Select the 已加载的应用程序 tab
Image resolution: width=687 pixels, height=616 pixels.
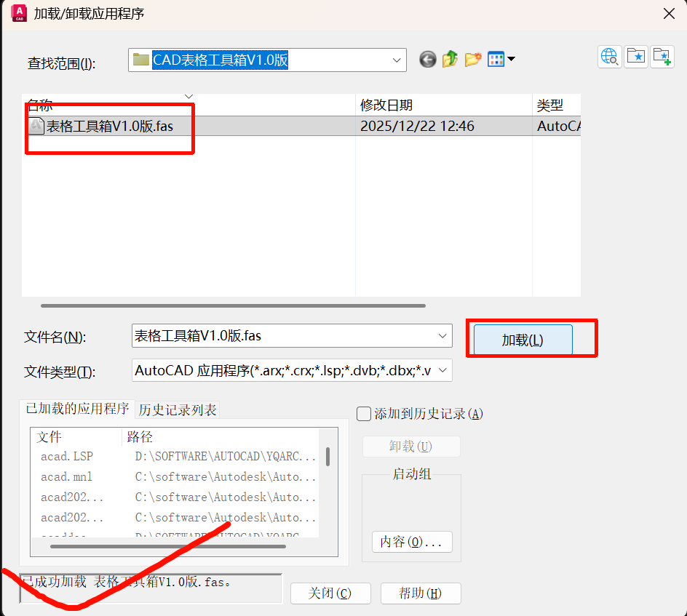[x=77, y=409]
